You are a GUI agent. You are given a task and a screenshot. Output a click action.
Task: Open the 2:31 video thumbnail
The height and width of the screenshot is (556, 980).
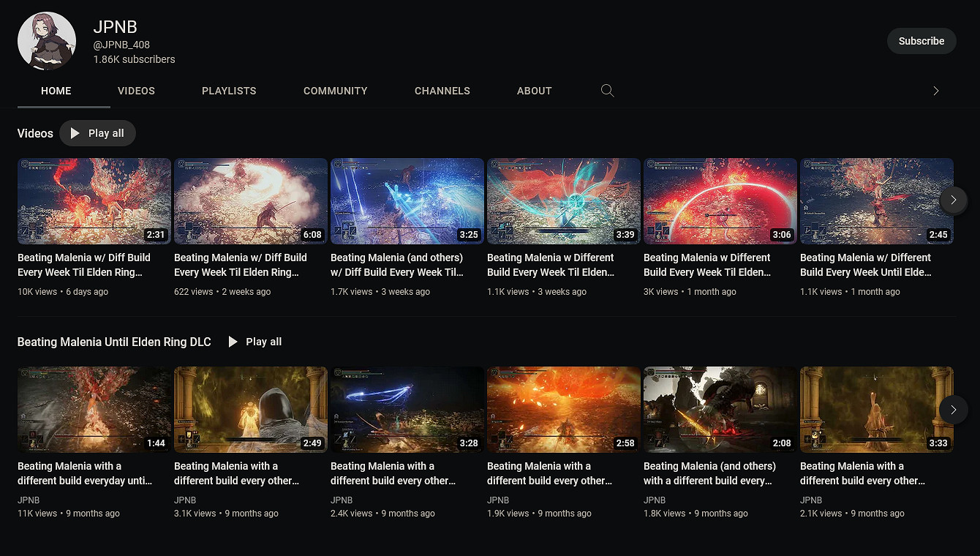pos(94,200)
